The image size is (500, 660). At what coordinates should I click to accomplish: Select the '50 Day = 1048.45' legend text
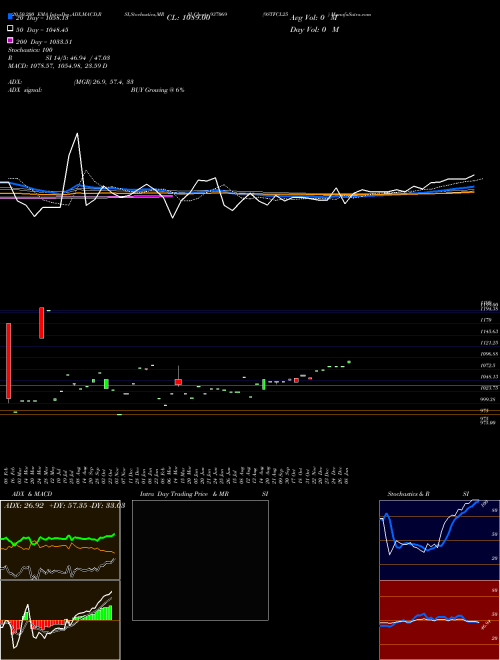tap(42, 30)
